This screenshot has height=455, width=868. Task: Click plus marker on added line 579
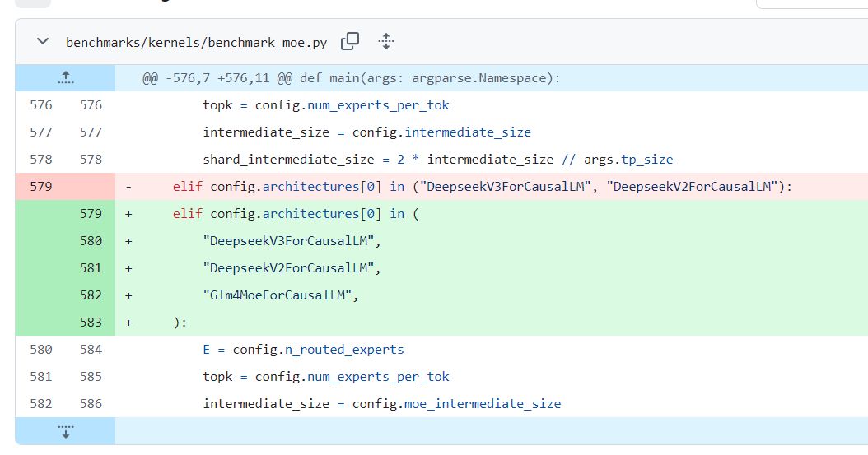tap(128, 214)
